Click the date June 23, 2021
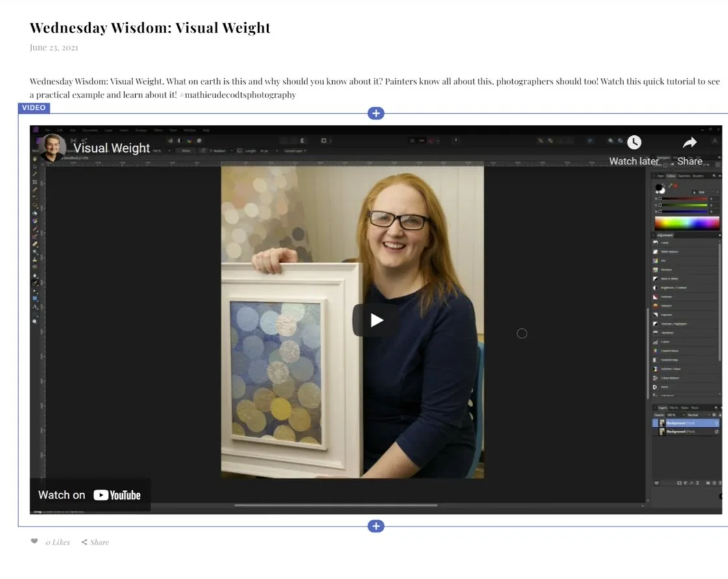728x579 pixels. point(54,47)
